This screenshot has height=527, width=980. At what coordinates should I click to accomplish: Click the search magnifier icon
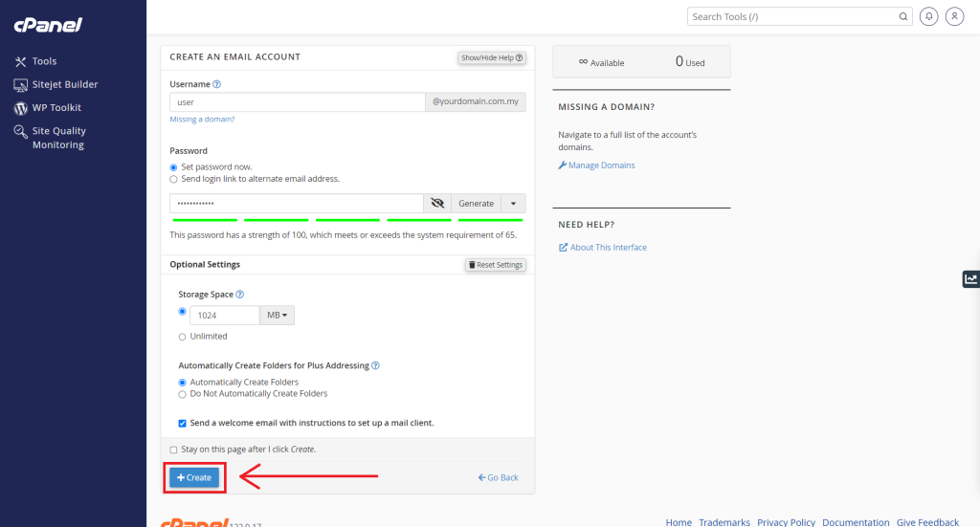903,17
